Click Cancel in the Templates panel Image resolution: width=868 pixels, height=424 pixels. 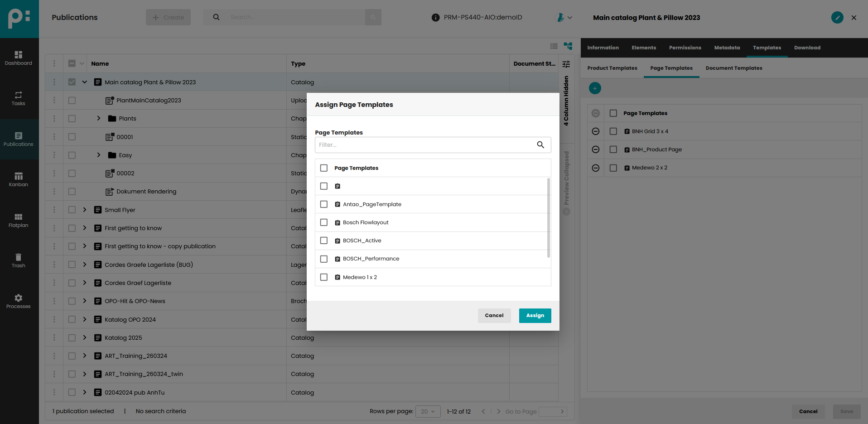point(808,411)
